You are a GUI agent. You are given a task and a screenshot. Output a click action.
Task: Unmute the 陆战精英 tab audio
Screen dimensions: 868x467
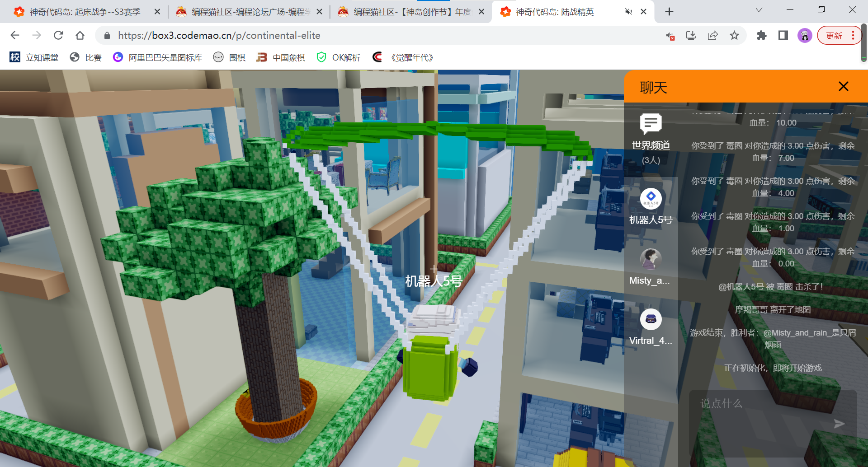[628, 12]
